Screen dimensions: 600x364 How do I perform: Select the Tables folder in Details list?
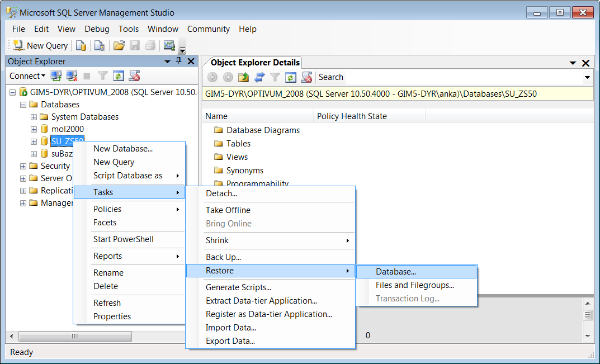coord(232,144)
